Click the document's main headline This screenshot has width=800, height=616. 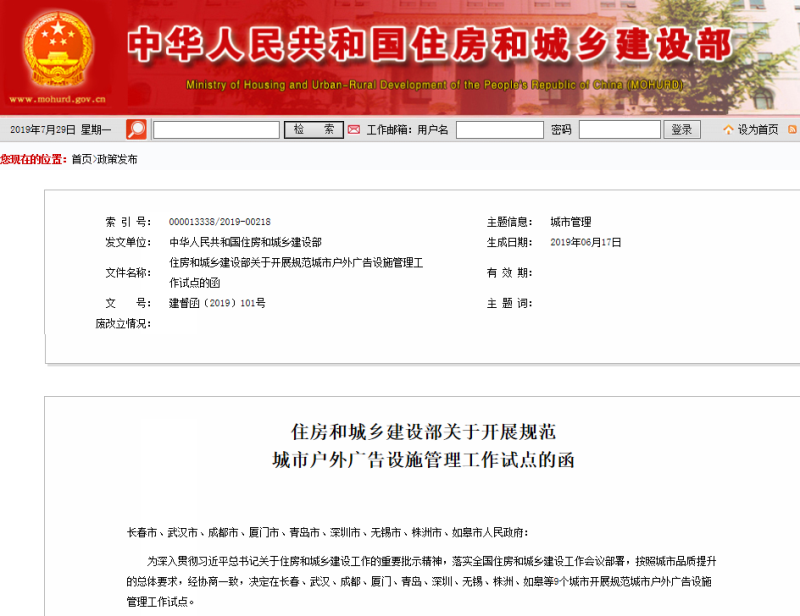422,446
